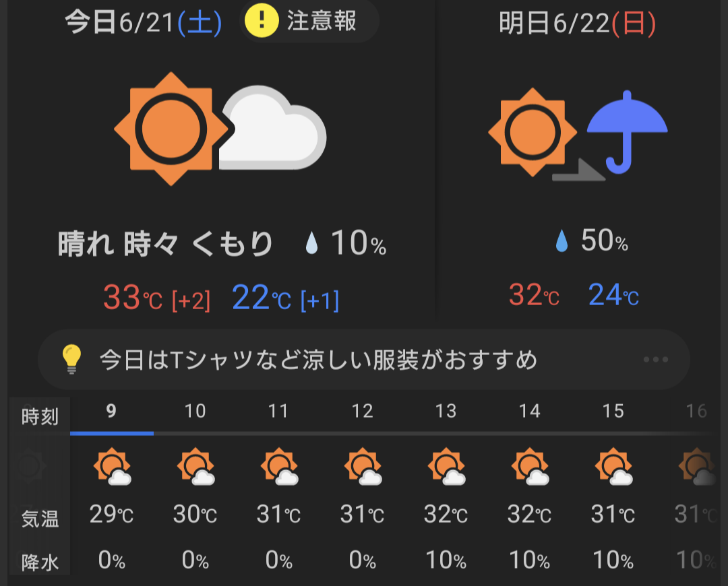Viewport: 728px width, 586px height.
Task: Tap the dimmed 16 o'clock column
Action: click(696, 485)
